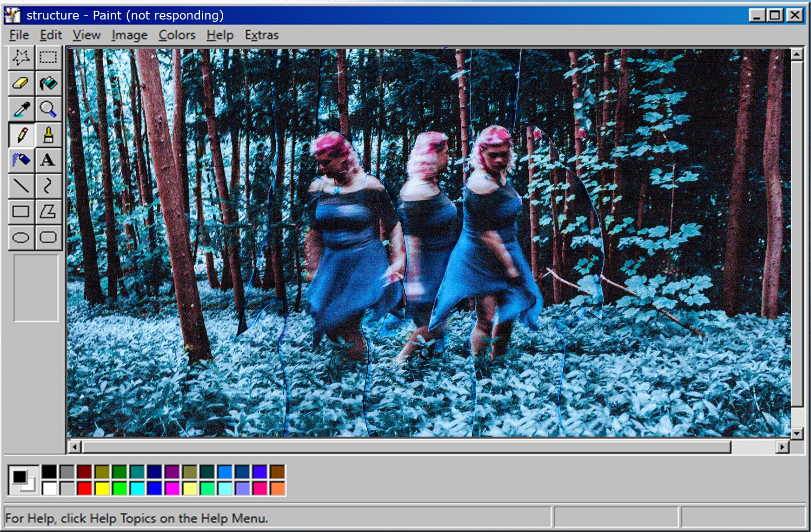Screen dimensions: 811x532
Task: Pick the dark red swatch
Action: 85,472
